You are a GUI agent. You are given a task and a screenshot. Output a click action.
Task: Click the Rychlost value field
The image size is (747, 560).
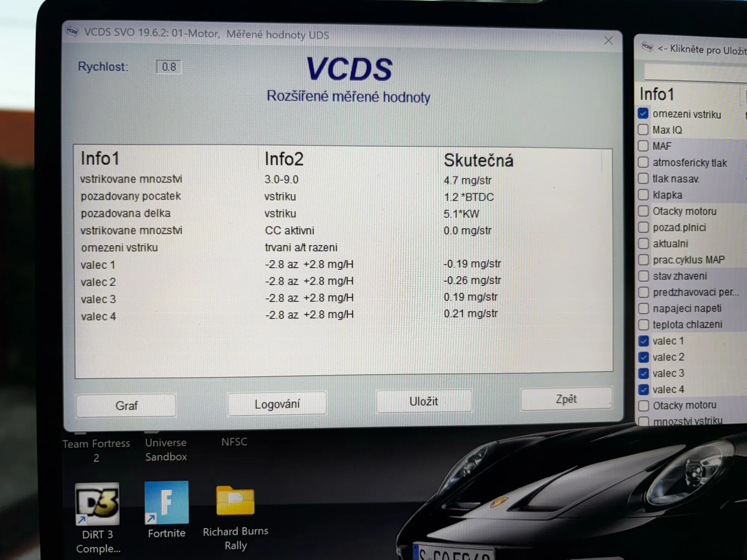[x=169, y=67]
